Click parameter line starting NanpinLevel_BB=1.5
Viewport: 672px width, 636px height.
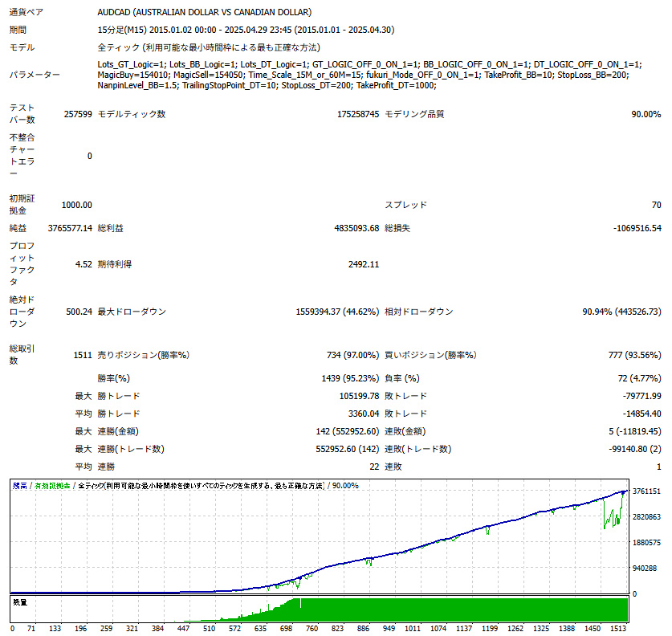(267, 85)
